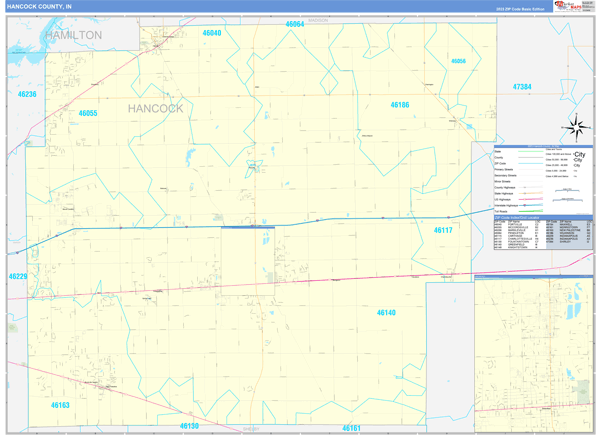Select the ZIP code label 46130

click(189, 426)
